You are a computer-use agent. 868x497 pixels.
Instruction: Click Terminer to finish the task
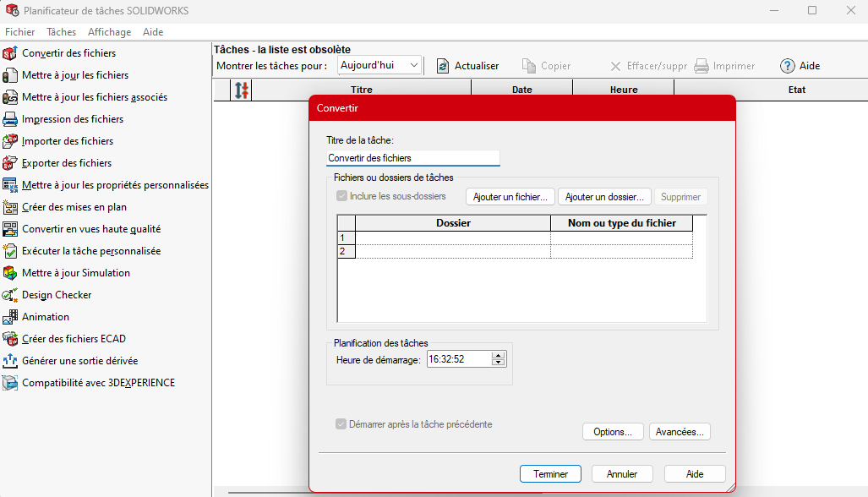[551, 473]
